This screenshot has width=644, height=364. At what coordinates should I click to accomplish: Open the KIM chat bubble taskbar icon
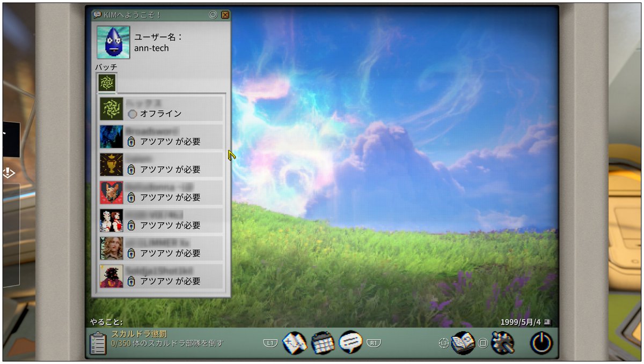[x=351, y=343]
